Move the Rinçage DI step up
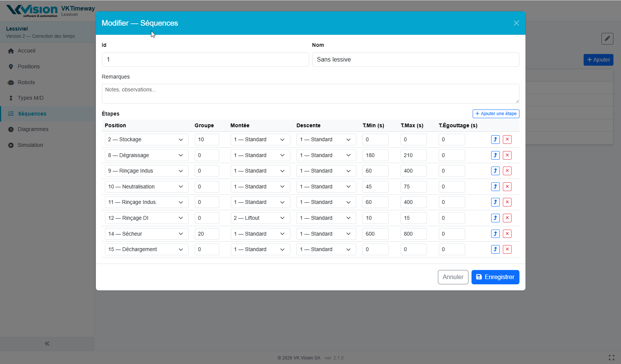The width and height of the screenshot is (621, 364). [495, 218]
